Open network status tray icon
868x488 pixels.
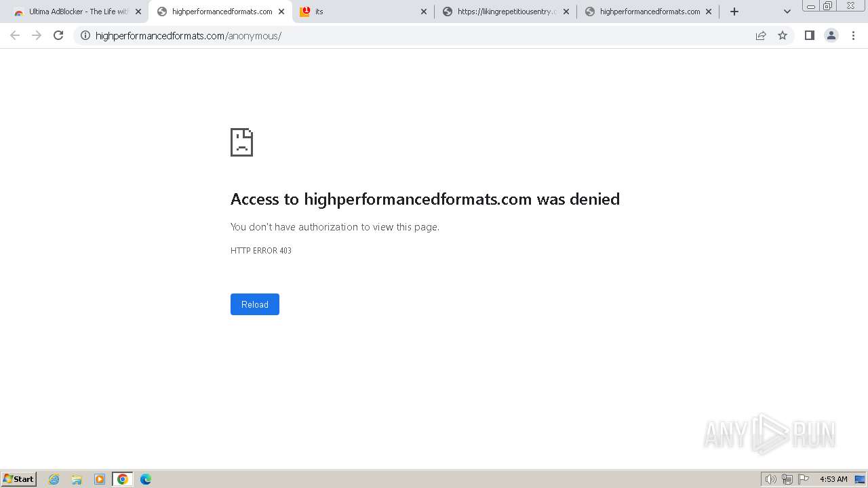787,479
